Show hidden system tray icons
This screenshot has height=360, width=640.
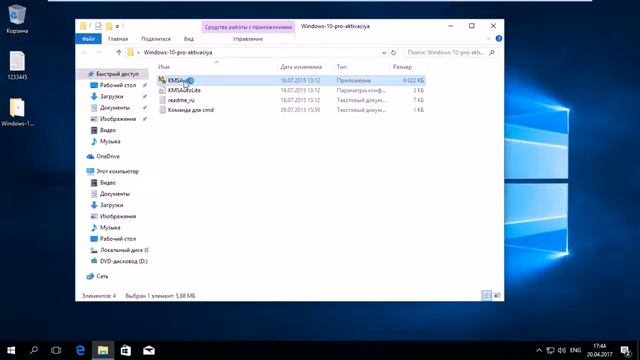tap(539, 350)
